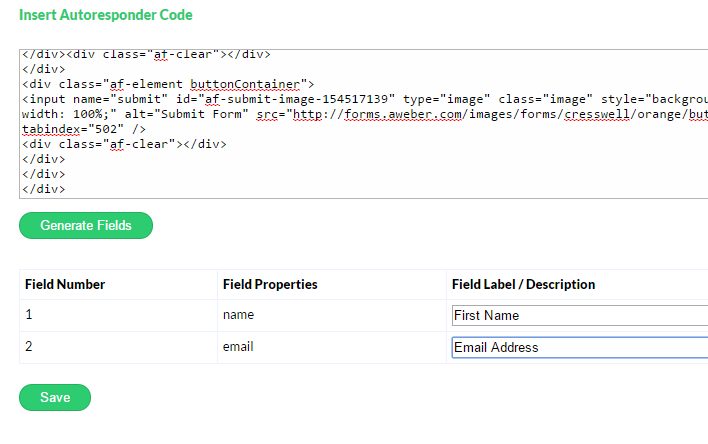
Task: Place cursor on tabindex="502" code line
Action: (84, 129)
